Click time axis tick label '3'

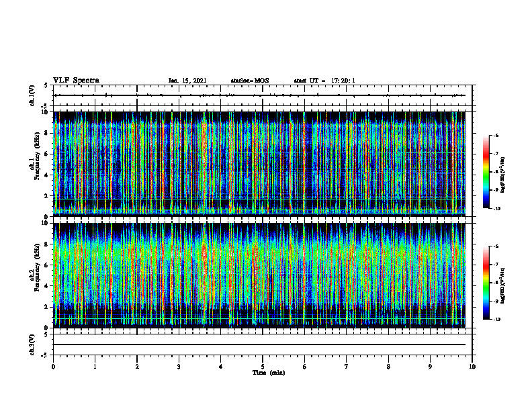pos(179,367)
